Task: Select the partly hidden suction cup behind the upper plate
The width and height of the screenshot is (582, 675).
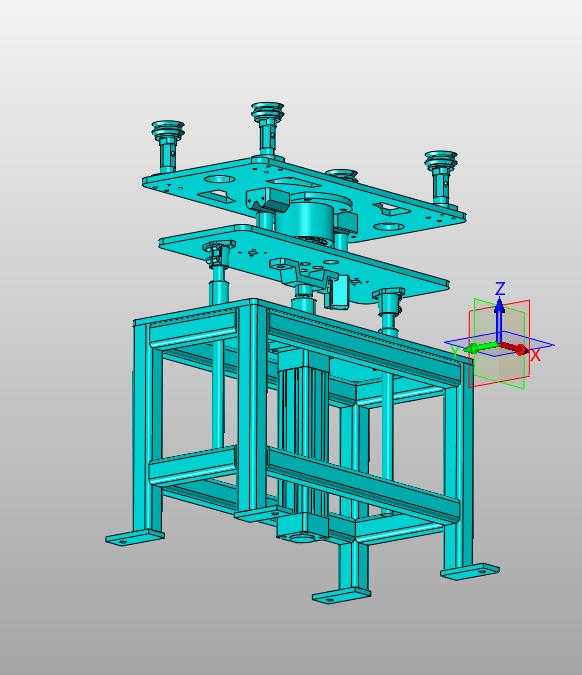Action: tap(341, 174)
